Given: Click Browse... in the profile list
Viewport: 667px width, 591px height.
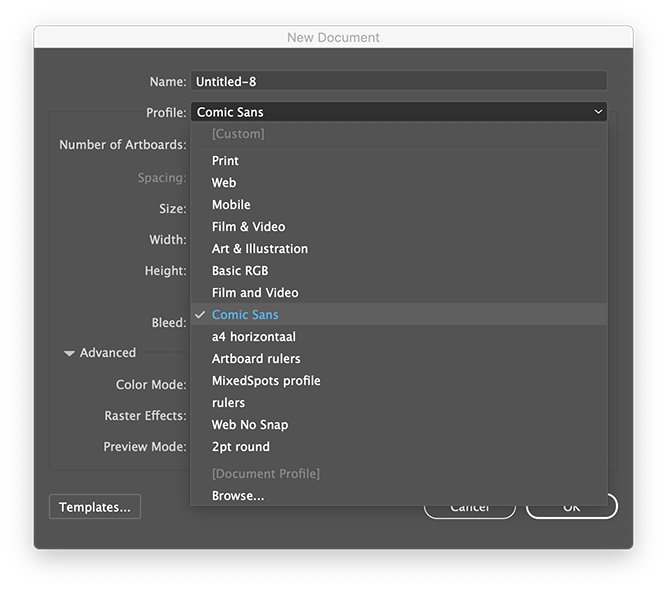Looking at the screenshot, I should 238,496.
